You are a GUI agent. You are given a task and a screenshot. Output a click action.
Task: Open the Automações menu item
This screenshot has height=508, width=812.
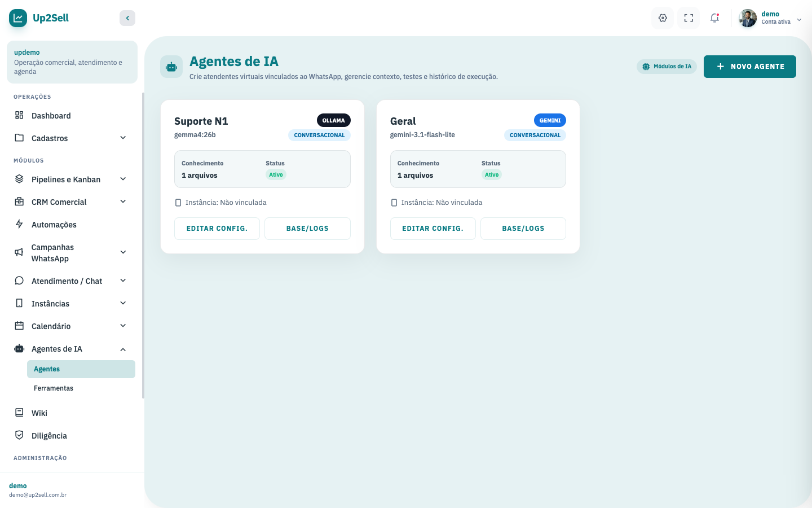(72, 225)
